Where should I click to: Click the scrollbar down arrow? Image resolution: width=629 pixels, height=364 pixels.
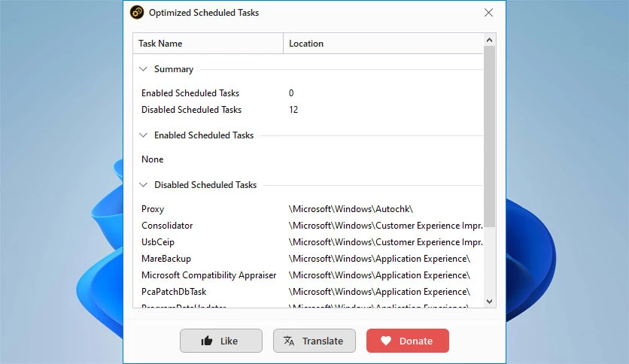tap(489, 302)
